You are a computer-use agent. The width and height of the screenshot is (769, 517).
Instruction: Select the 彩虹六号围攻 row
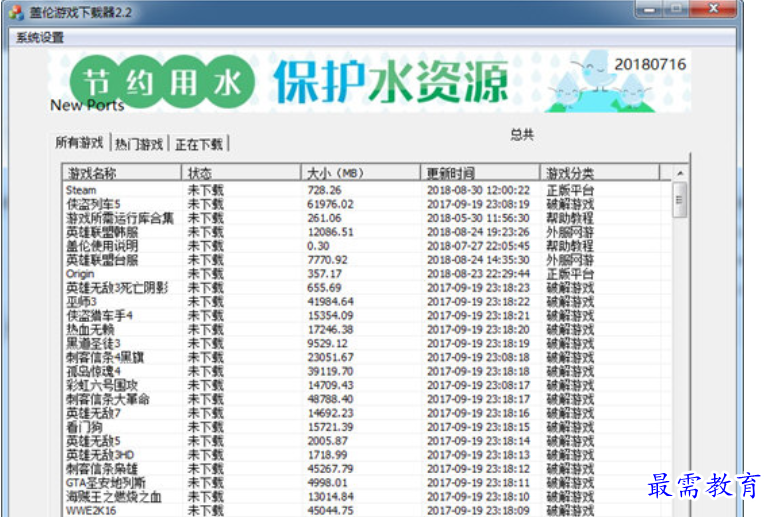[x=367, y=386]
